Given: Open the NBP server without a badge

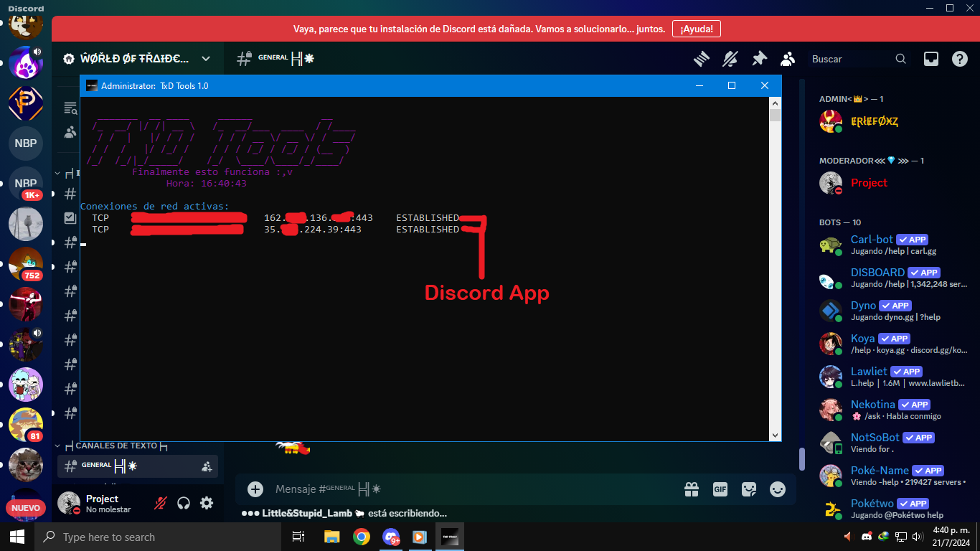Looking at the screenshot, I should (26, 143).
